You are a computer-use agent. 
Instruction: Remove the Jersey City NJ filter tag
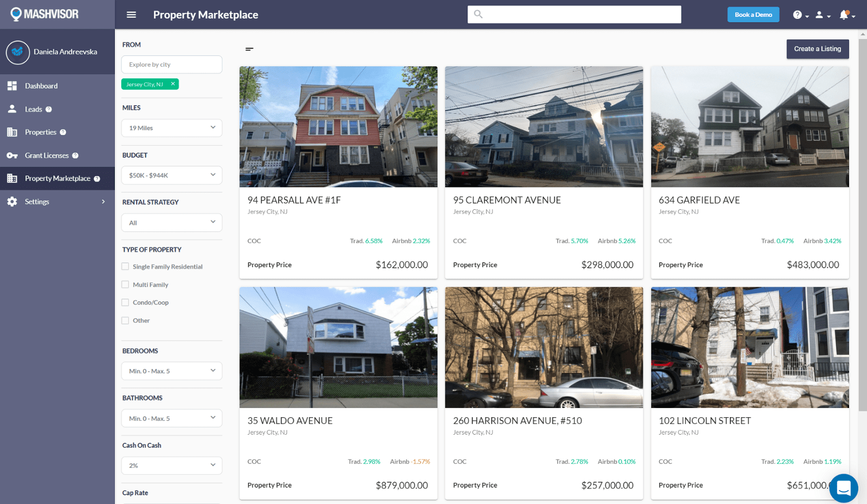pyautogui.click(x=172, y=84)
